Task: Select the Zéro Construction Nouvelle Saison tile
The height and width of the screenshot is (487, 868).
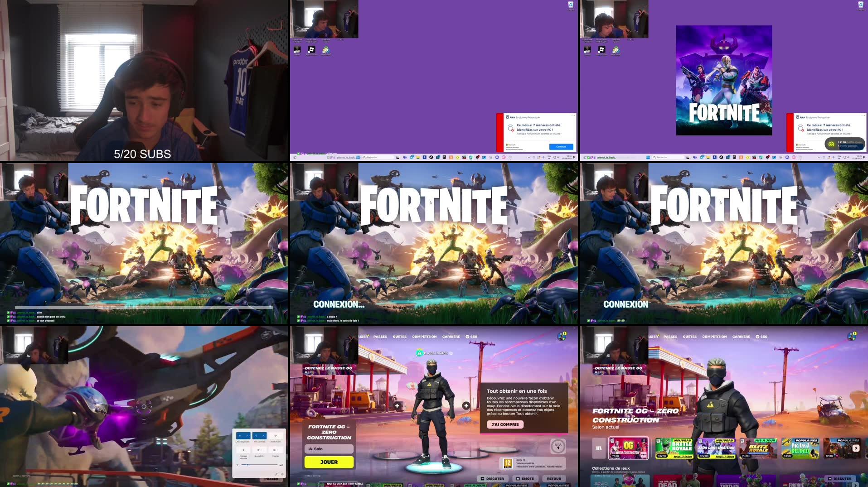Action: pos(716,448)
